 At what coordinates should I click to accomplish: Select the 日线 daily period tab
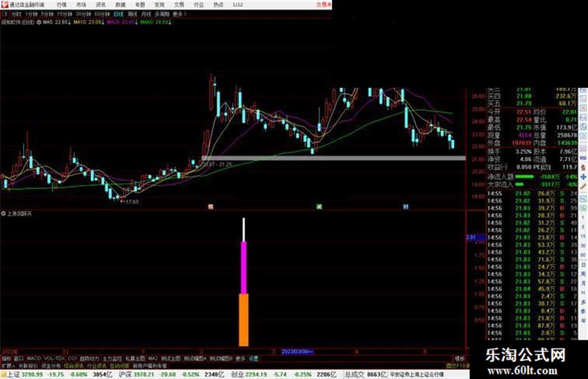(118, 14)
